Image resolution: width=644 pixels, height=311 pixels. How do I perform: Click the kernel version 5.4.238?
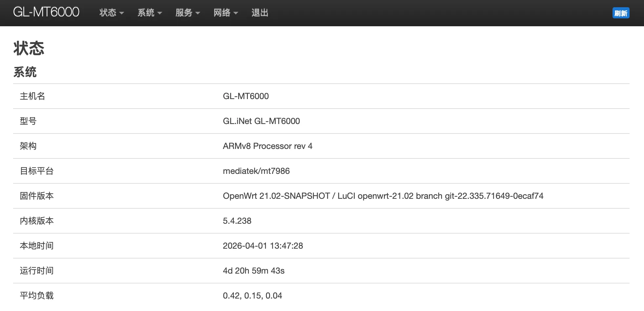point(237,221)
